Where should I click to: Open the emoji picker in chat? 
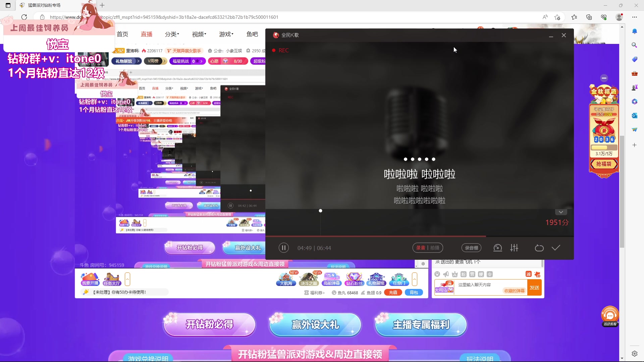pyautogui.click(x=437, y=274)
